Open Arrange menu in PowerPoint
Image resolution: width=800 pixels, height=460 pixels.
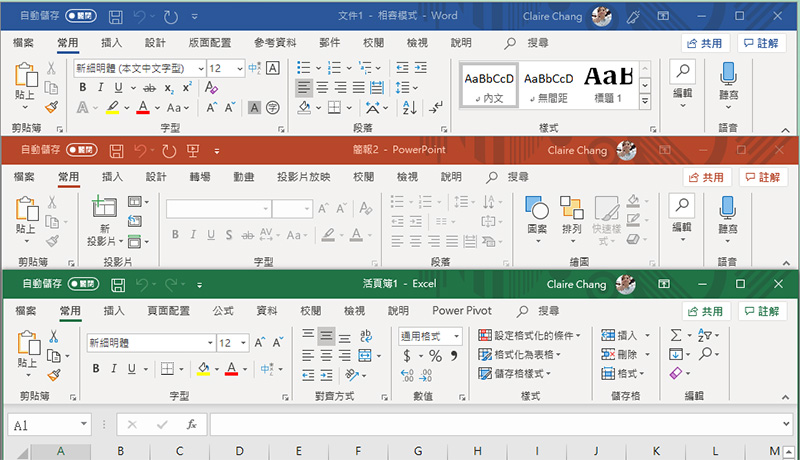tap(571, 219)
